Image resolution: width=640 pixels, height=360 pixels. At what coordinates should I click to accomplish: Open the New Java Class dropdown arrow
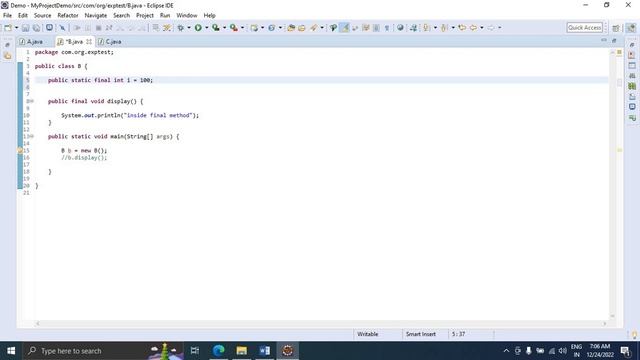280,28
